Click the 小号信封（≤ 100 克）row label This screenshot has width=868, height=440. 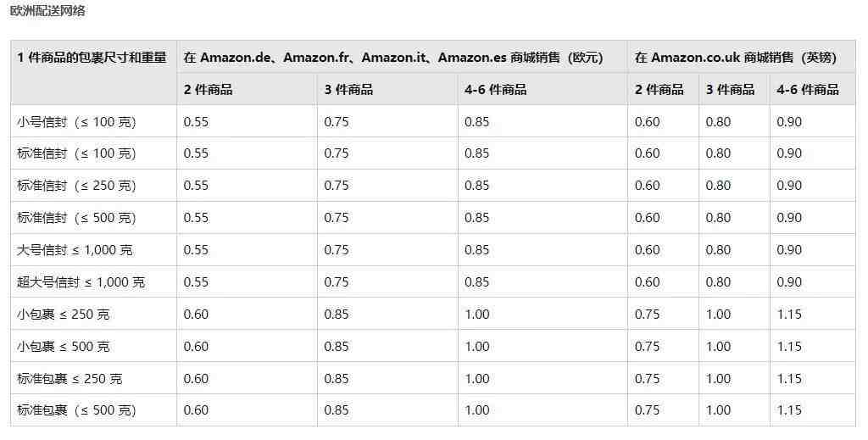point(76,122)
